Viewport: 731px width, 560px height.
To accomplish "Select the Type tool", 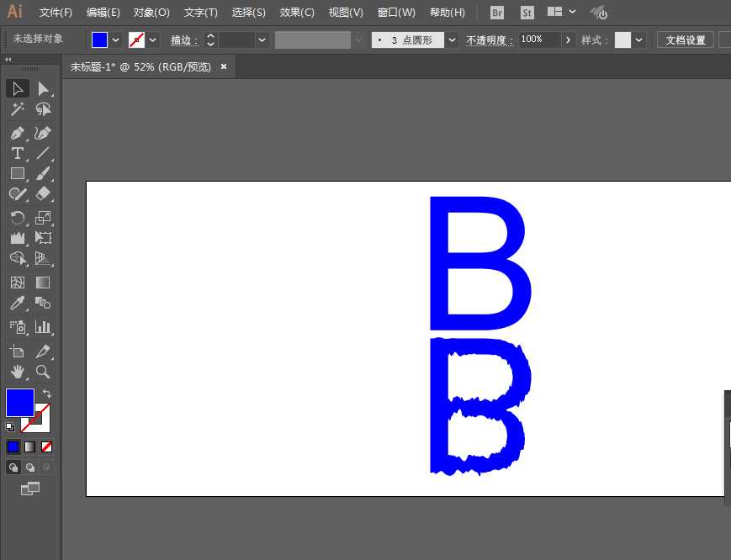I will coord(17,153).
